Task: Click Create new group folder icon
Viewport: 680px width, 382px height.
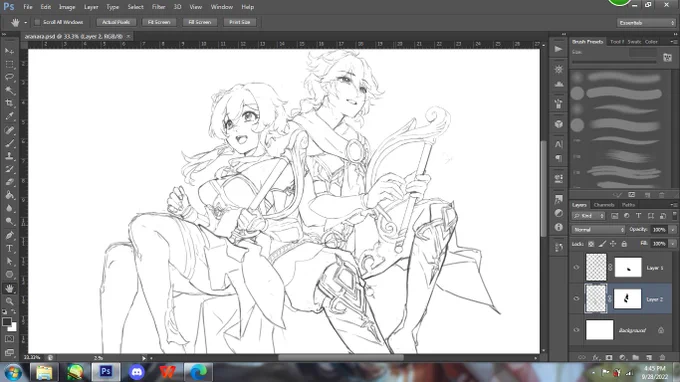Action: pyautogui.click(x=635, y=357)
